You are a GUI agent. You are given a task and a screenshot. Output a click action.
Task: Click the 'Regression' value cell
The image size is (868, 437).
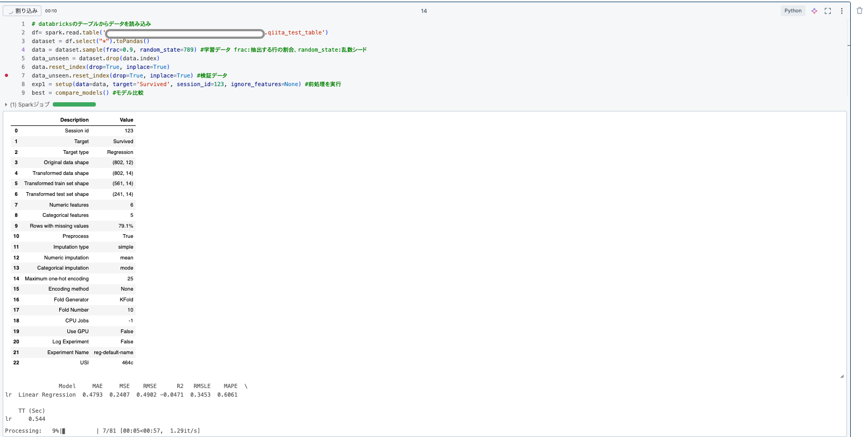120,152
